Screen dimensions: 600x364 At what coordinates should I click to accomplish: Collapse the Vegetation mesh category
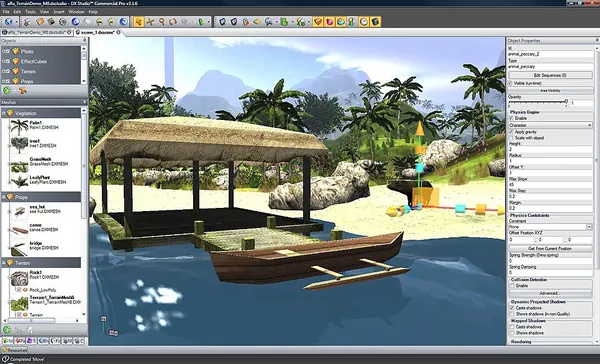click(x=4, y=113)
